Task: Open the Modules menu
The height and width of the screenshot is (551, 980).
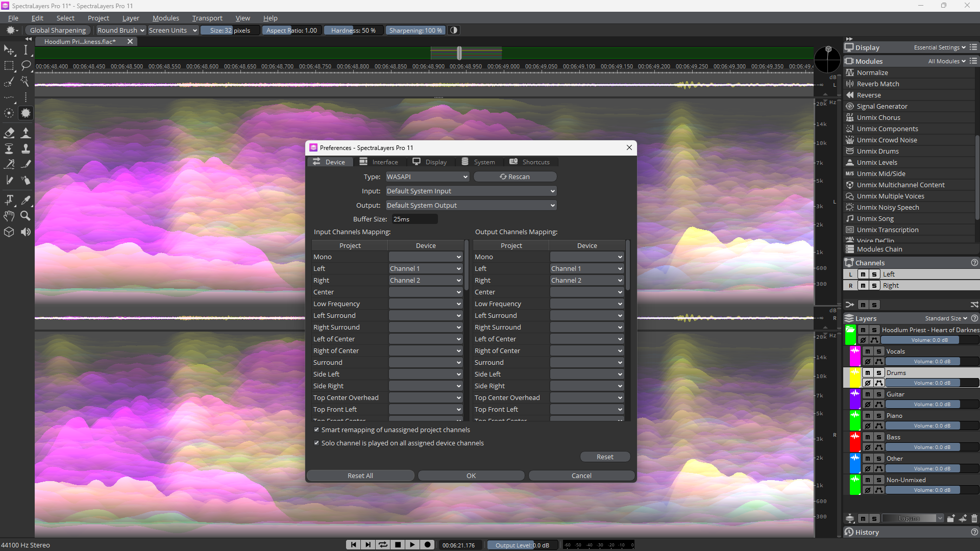Action: 165,18
